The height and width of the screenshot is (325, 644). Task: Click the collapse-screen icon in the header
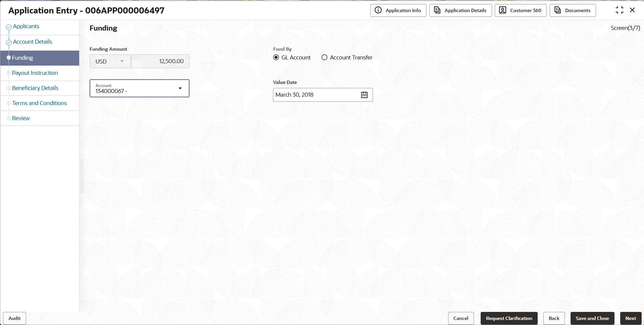(x=620, y=10)
